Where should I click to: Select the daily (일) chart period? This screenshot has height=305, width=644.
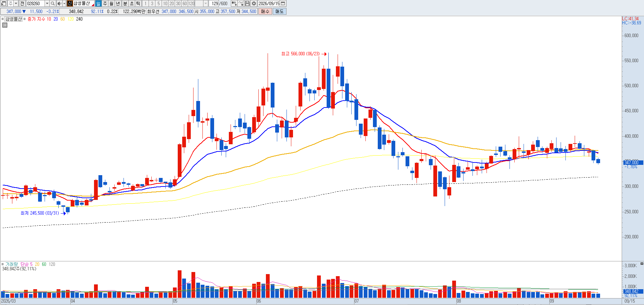[x=98, y=3]
